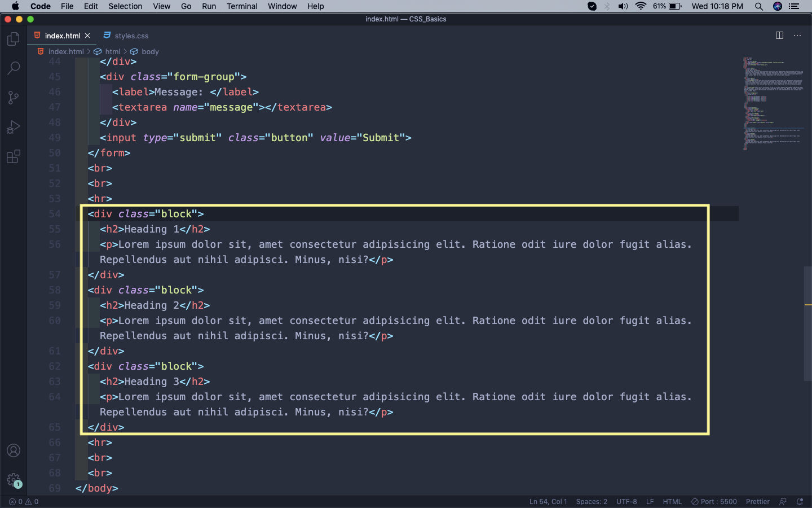Open the Help menu
This screenshot has width=812, height=508.
(x=315, y=6)
